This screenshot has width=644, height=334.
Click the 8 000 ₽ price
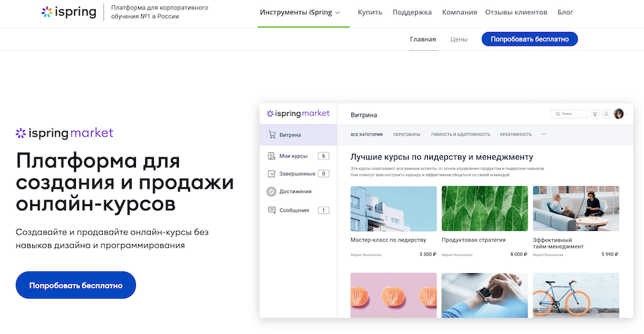pyautogui.click(x=519, y=255)
